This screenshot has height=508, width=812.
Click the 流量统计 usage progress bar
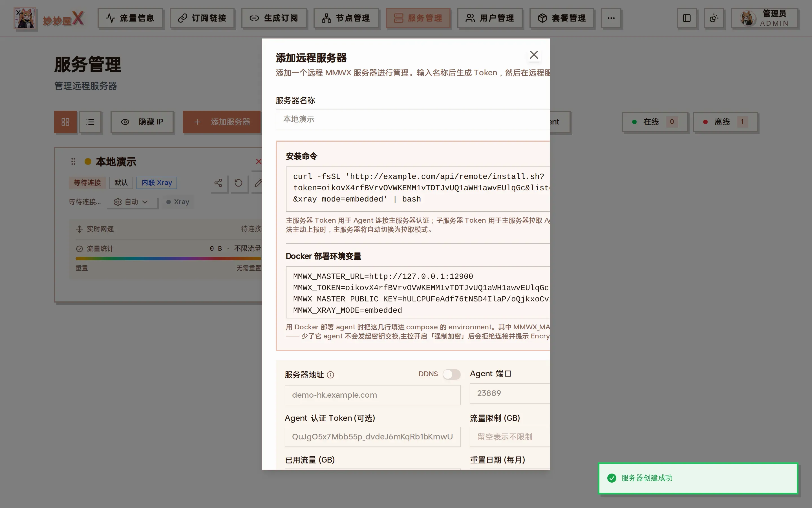[168, 258]
